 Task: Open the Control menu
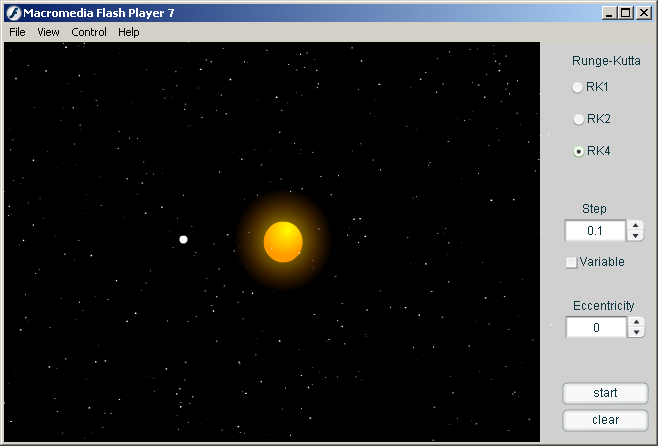(89, 32)
